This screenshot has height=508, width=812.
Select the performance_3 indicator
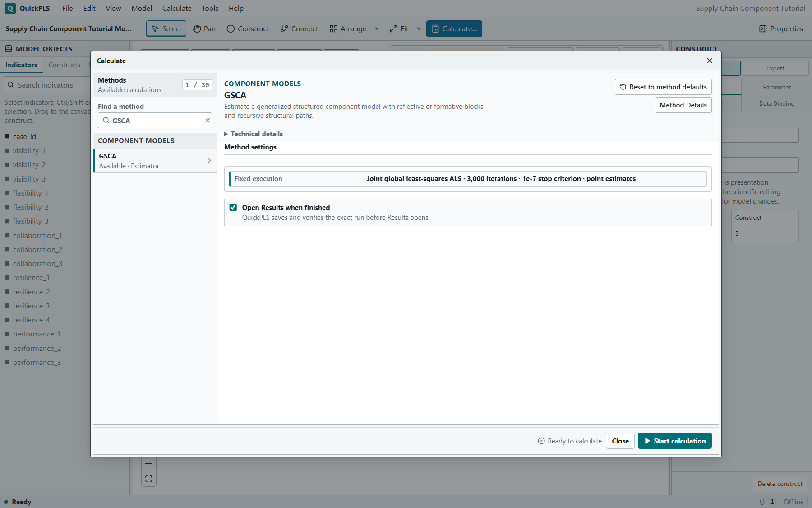pyautogui.click(x=37, y=363)
